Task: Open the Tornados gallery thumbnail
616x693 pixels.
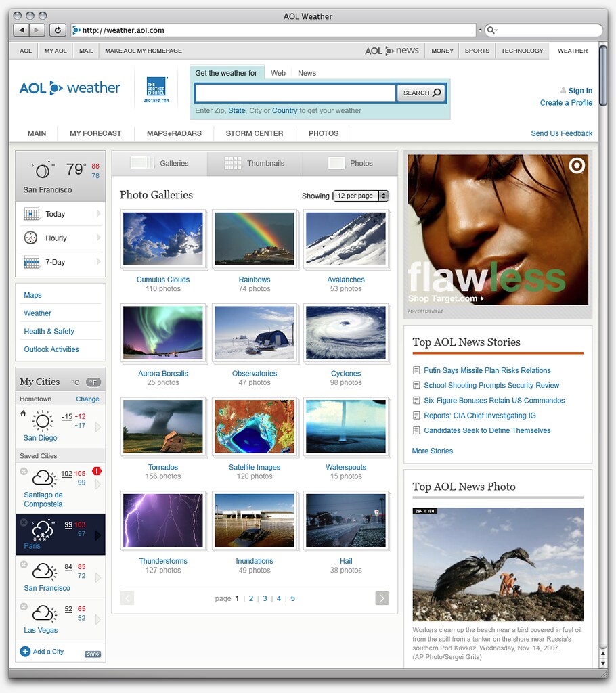Action: click(x=163, y=426)
